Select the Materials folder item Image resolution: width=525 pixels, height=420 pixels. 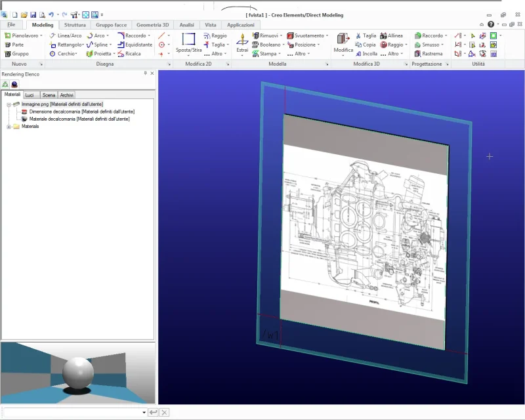click(30, 126)
